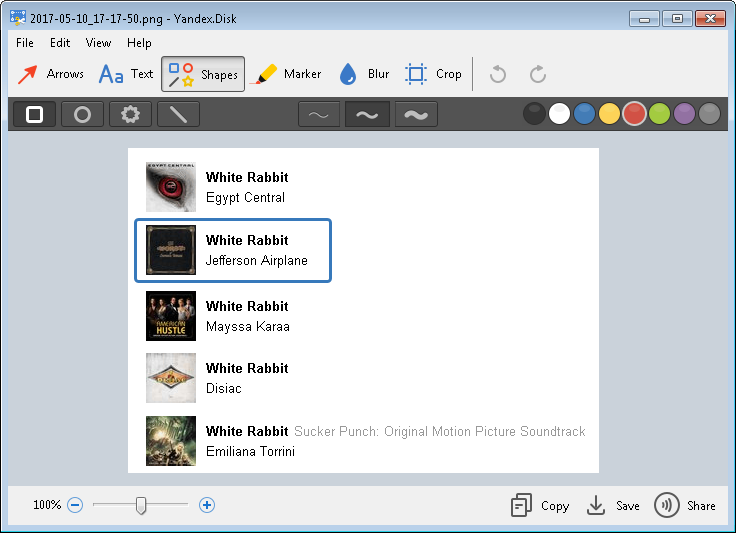Image resolution: width=736 pixels, height=533 pixels.
Task: Set thickest line weight
Action: point(416,114)
